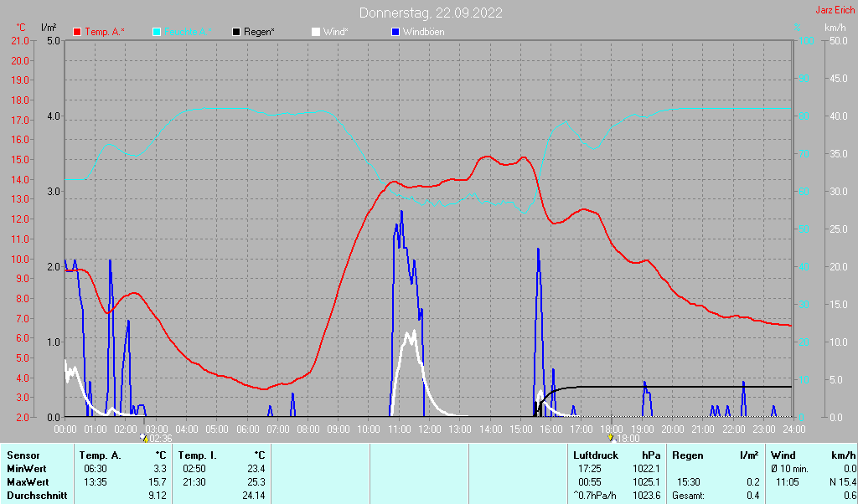This screenshot has height=504, width=858.
Task: Click the cyan Feuchte A. legend swatch
Action: (157, 33)
